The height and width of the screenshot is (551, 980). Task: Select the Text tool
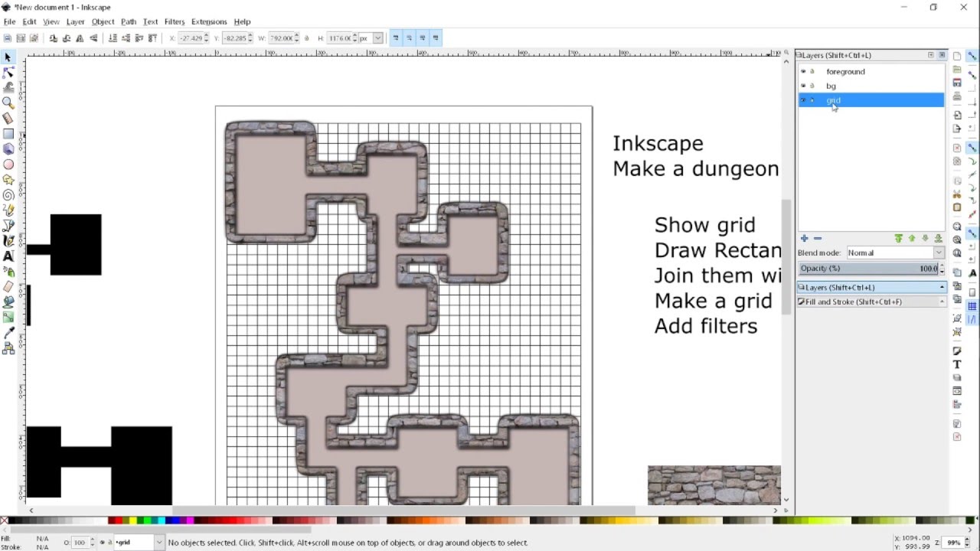(x=8, y=256)
